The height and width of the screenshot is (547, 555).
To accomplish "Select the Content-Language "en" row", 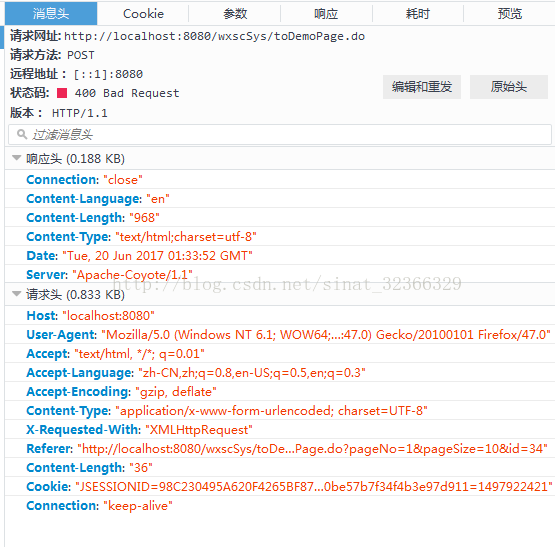I will coord(280,199).
